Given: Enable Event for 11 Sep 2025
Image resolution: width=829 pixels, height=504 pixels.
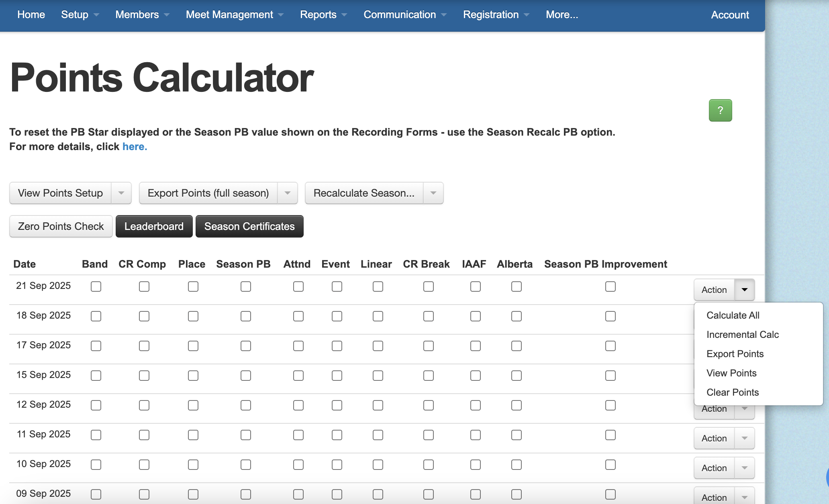Looking at the screenshot, I should pos(337,435).
